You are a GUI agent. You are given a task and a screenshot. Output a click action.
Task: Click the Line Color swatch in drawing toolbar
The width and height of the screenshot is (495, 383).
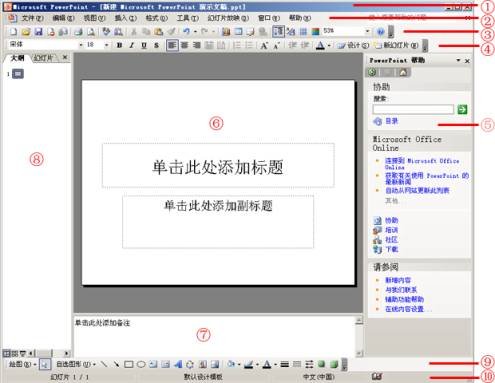248,365
